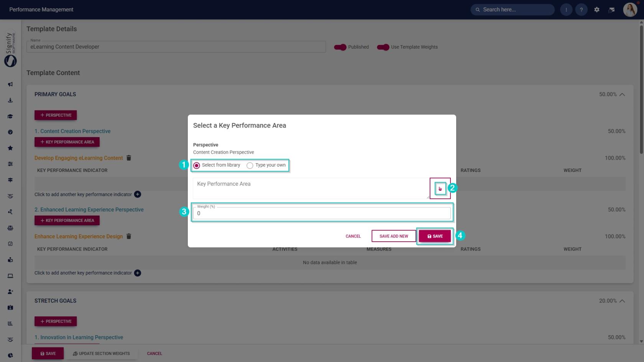Image resolution: width=644 pixels, height=362 pixels.
Task: Click 'No data available in table' text
Action: (x=330, y=262)
